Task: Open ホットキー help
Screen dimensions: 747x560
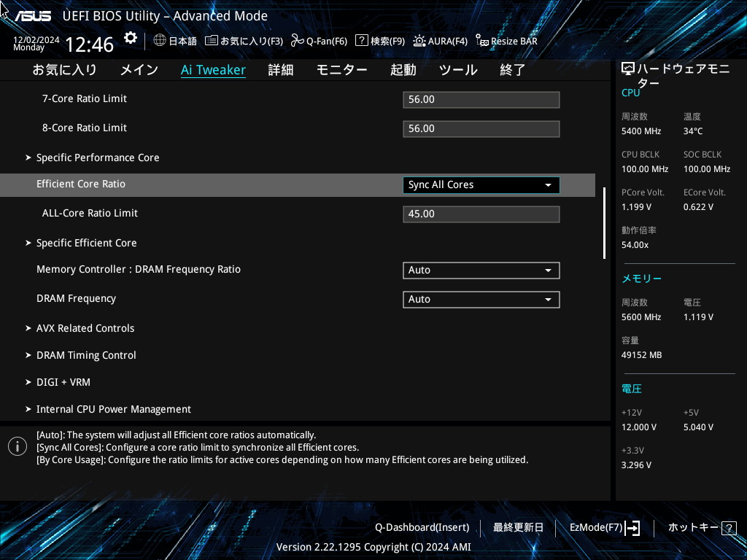Action: point(693,528)
